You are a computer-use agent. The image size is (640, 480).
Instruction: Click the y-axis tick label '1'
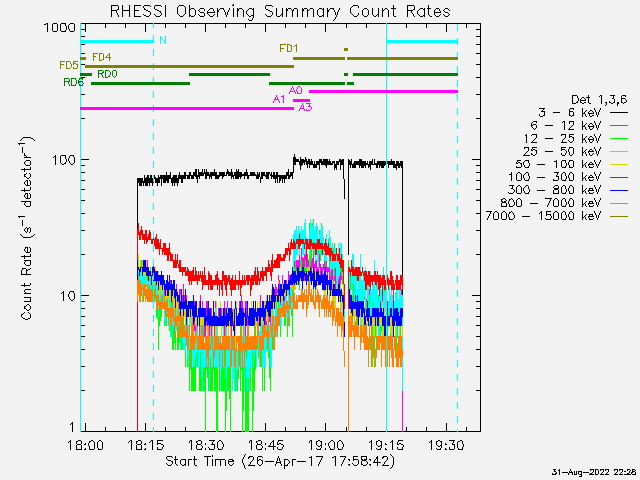pyautogui.click(x=72, y=427)
